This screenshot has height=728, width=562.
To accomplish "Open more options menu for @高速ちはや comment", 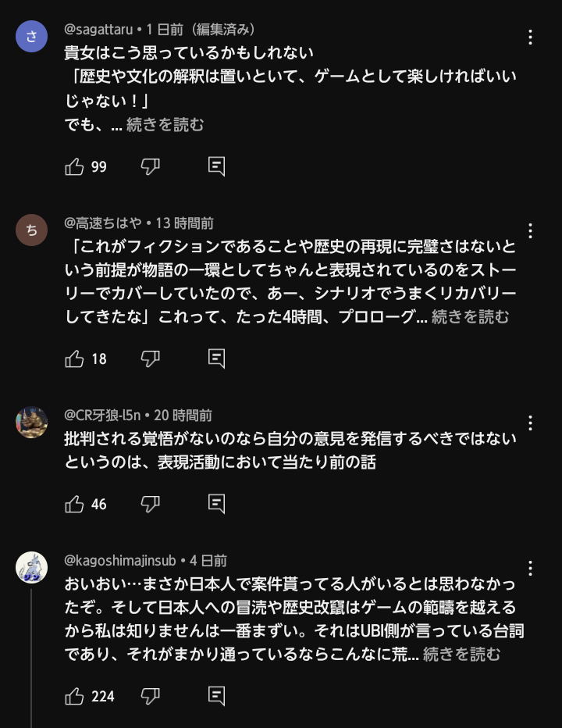I will 530,230.
